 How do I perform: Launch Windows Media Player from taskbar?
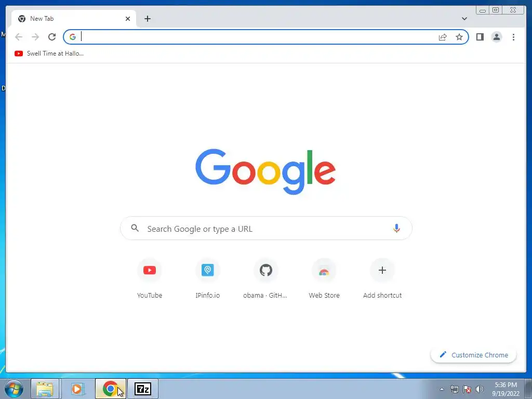coord(77,389)
